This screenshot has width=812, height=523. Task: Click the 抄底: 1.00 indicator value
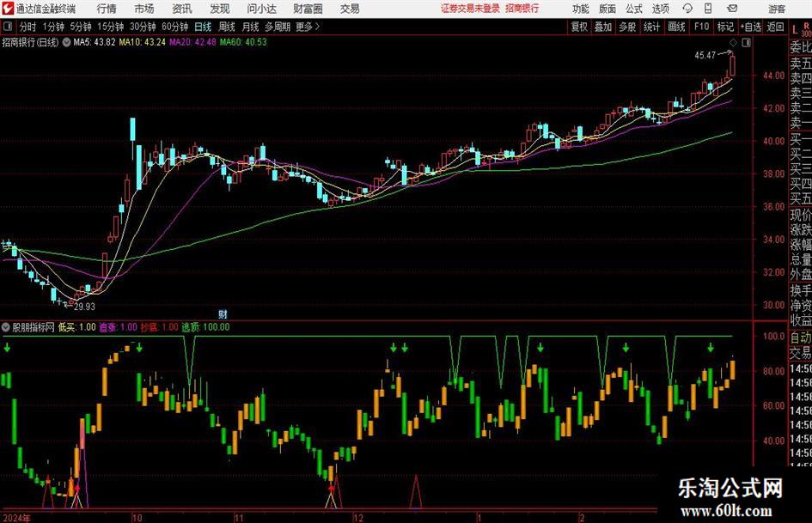pyautogui.click(x=160, y=327)
